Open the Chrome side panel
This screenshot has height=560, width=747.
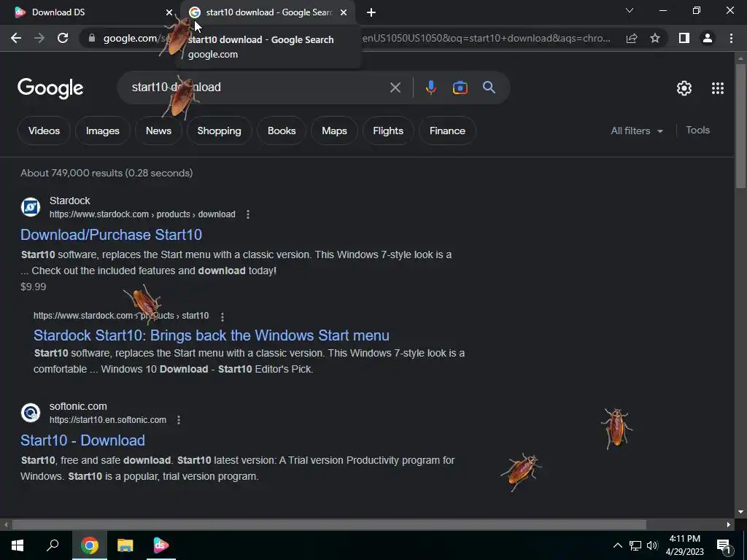[x=684, y=38]
